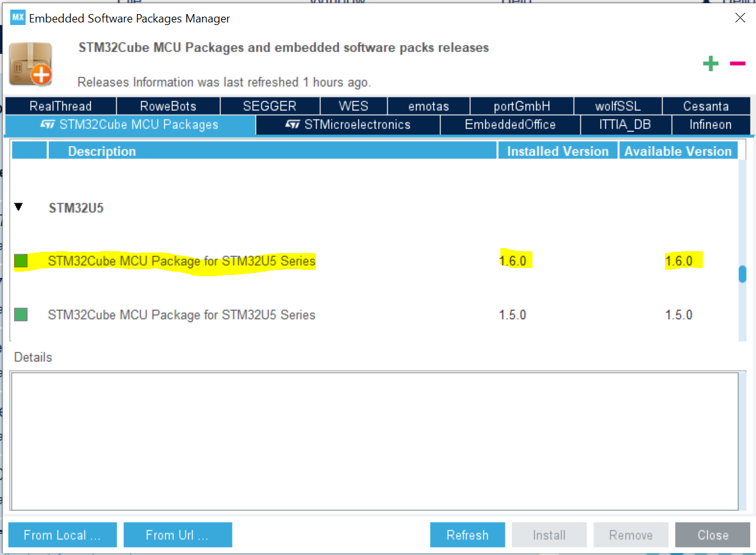Click the green plus icon
This screenshot has height=555, width=756.
click(711, 63)
